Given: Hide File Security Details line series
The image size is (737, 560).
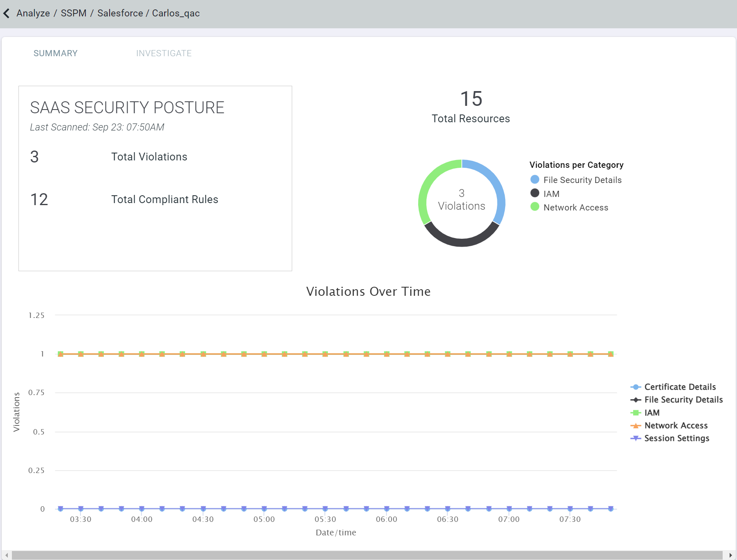Looking at the screenshot, I should coord(683,400).
